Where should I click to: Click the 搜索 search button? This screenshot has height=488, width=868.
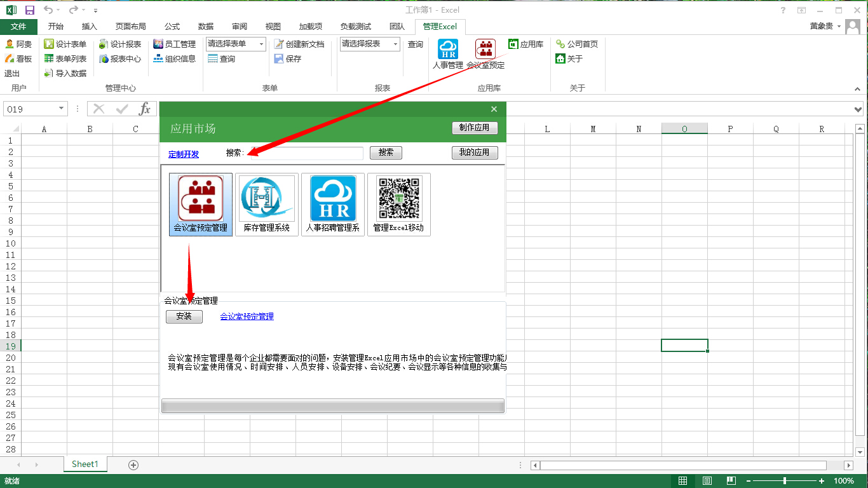coord(386,152)
